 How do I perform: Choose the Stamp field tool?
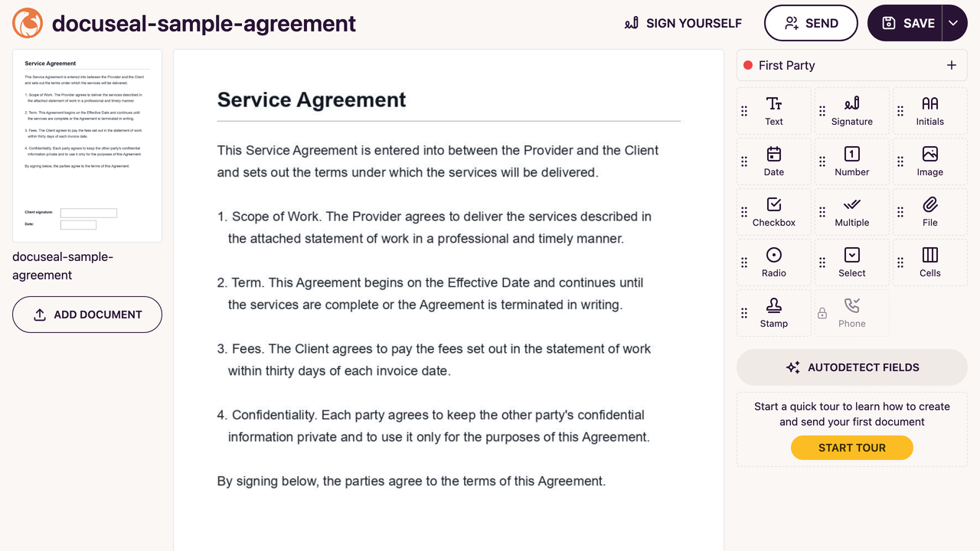click(774, 313)
